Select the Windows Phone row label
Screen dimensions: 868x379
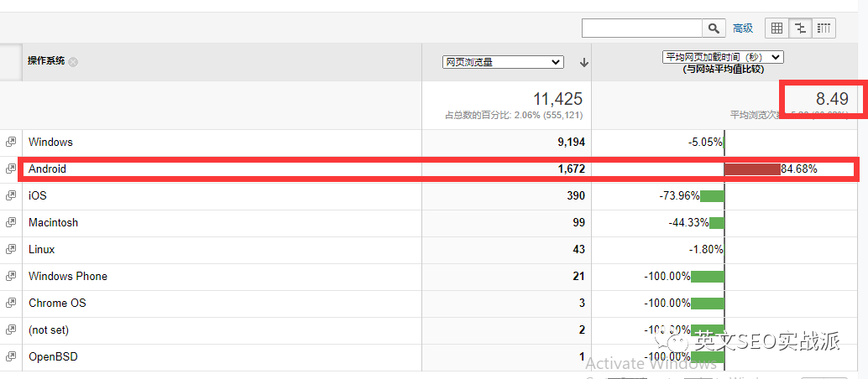click(x=68, y=276)
